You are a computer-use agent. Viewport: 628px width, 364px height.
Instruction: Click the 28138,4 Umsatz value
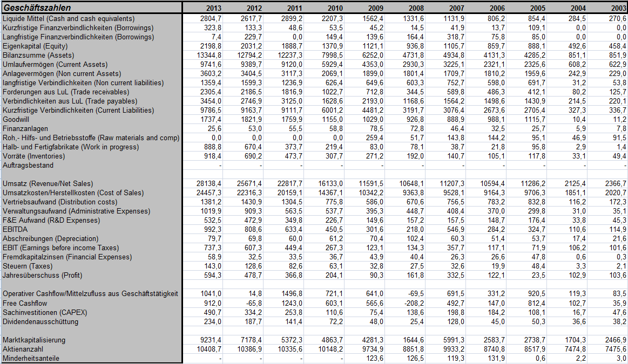[209, 184]
